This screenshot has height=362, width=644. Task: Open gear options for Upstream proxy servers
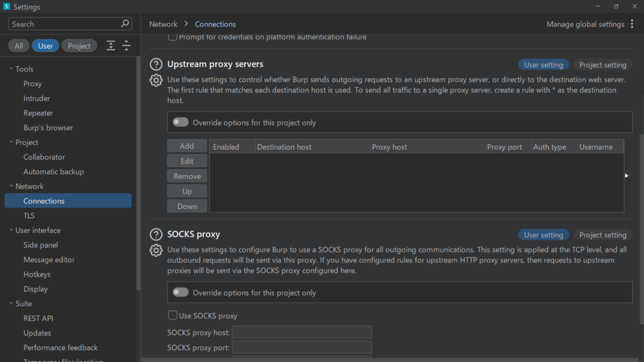point(156,80)
